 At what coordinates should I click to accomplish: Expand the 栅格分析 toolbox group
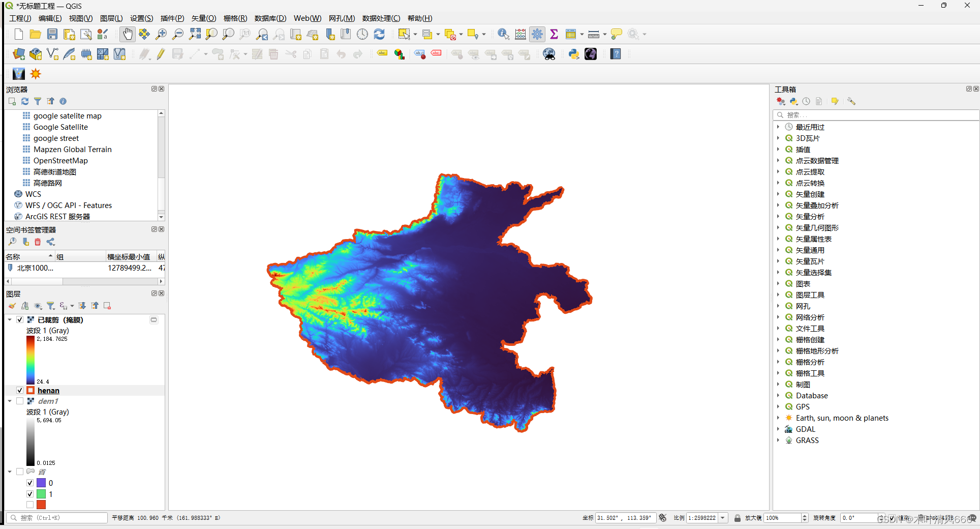tap(778, 362)
